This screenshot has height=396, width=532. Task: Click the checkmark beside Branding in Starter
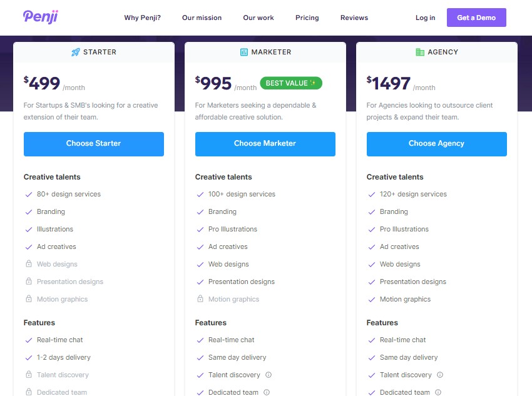pyautogui.click(x=29, y=211)
